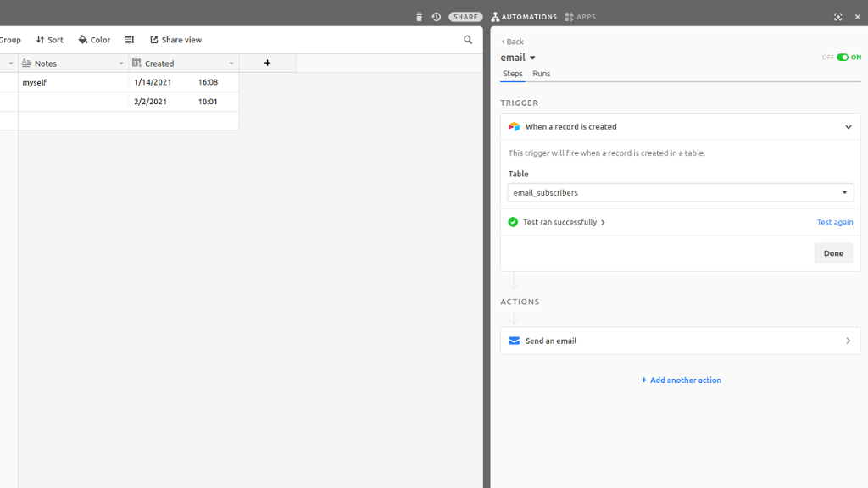The width and height of the screenshot is (868, 488).
Task: Expand the When a record is created trigger
Action: tap(848, 126)
